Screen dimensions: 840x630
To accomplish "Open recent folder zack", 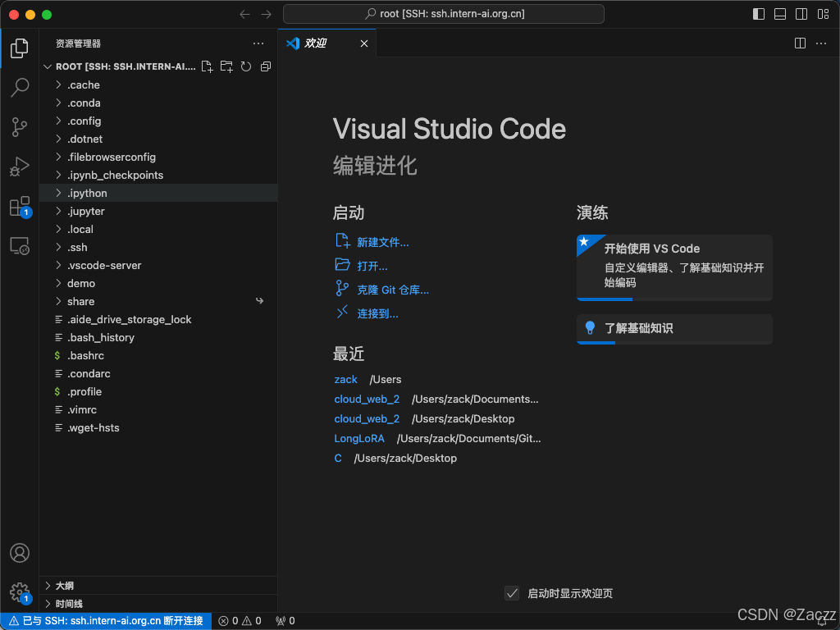I will point(345,379).
